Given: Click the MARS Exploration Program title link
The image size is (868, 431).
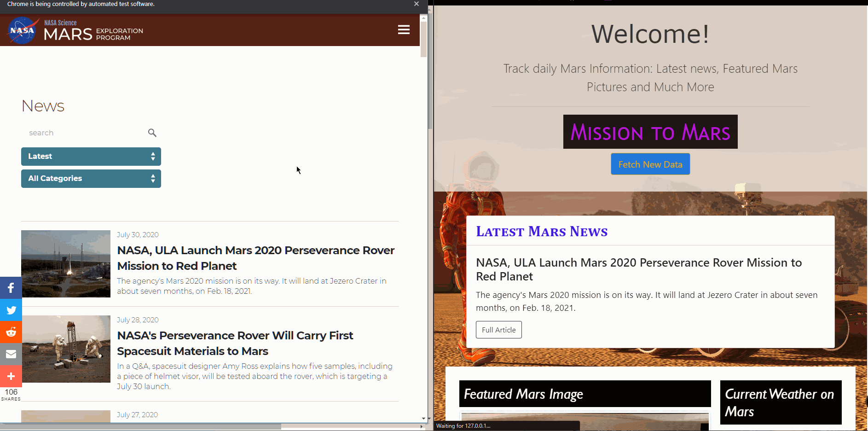Looking at the screenshot, I should [93, 35].
